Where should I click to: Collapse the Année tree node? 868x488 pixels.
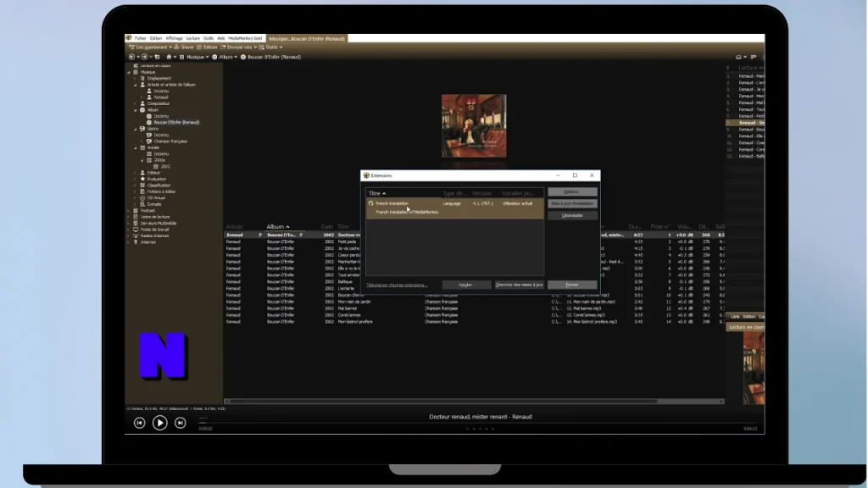[x=135, y=147]
